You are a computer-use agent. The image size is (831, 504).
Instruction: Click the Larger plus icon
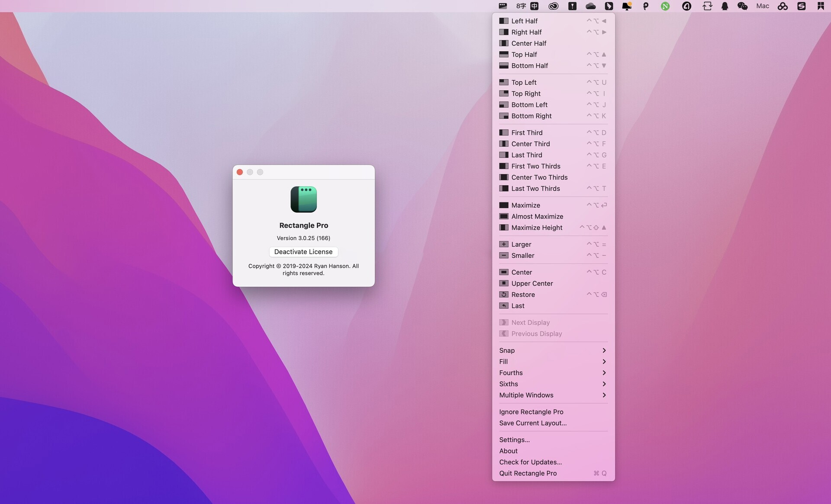[504, 244]
